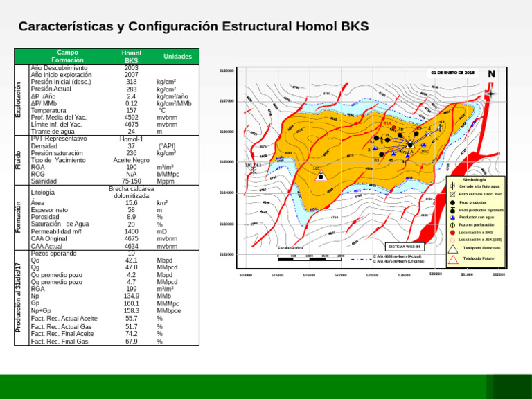Image resolution: width=532 pixels, height=399 pixels.
Task: Click the 'Temperatura' value 157
Action: (x=132, y=111)
